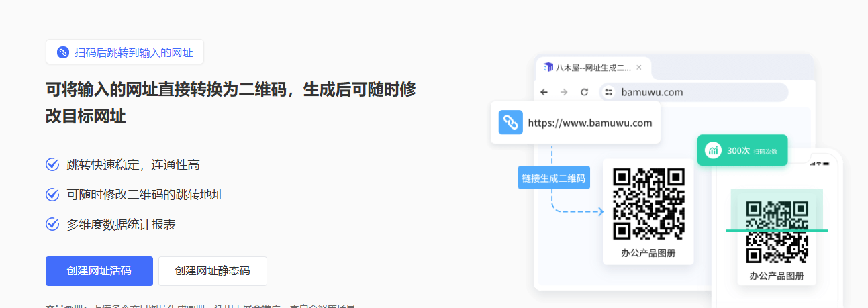Click the QR code in the desktop browser card

(x=648, y=204)
